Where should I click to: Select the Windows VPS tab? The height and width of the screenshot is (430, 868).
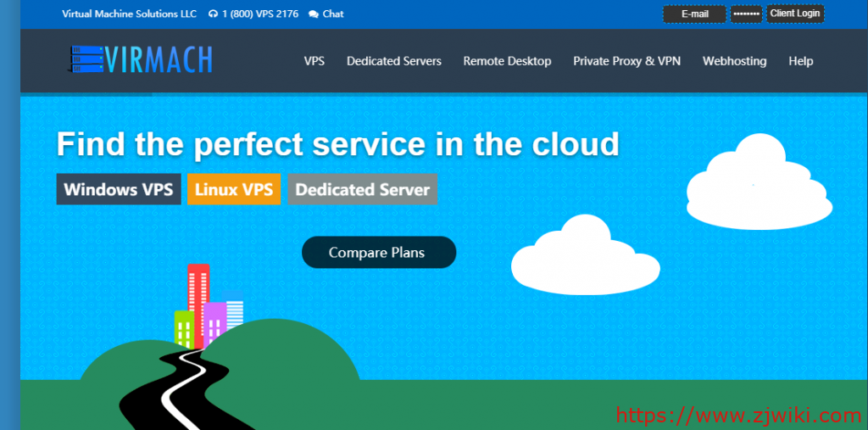pos(119,189)
